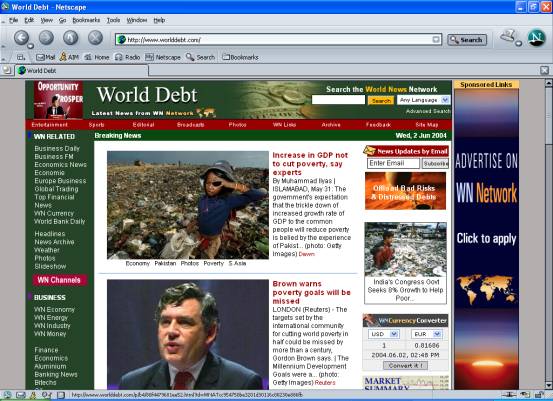Open Mail from the personal toolbar
Screen dimensions: 553x401
[46, 57]
